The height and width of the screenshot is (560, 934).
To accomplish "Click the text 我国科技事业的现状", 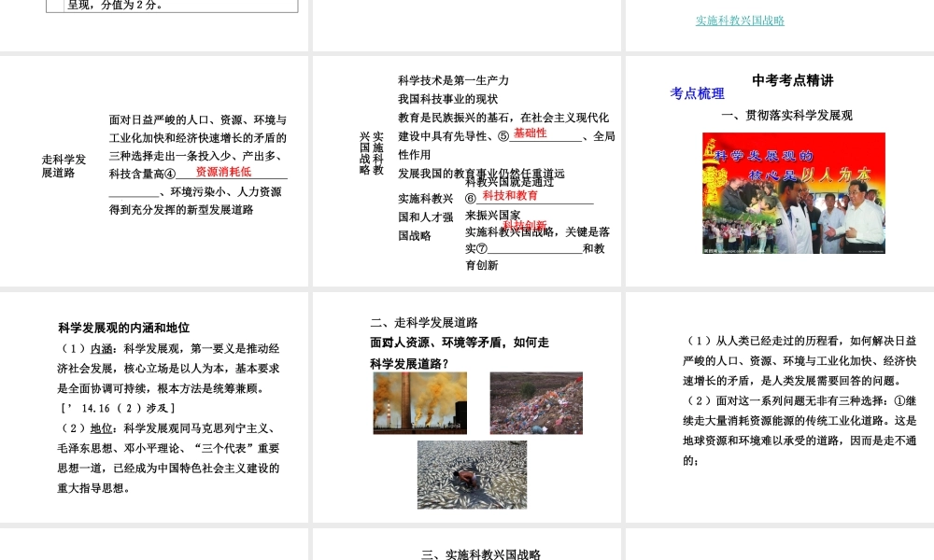I will 448,99.
